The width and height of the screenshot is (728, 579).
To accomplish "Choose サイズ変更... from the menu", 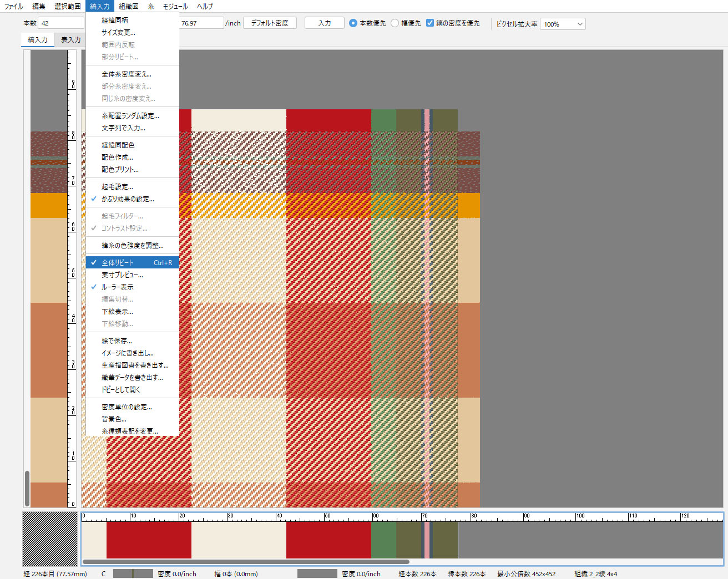I will coord(118,32).
